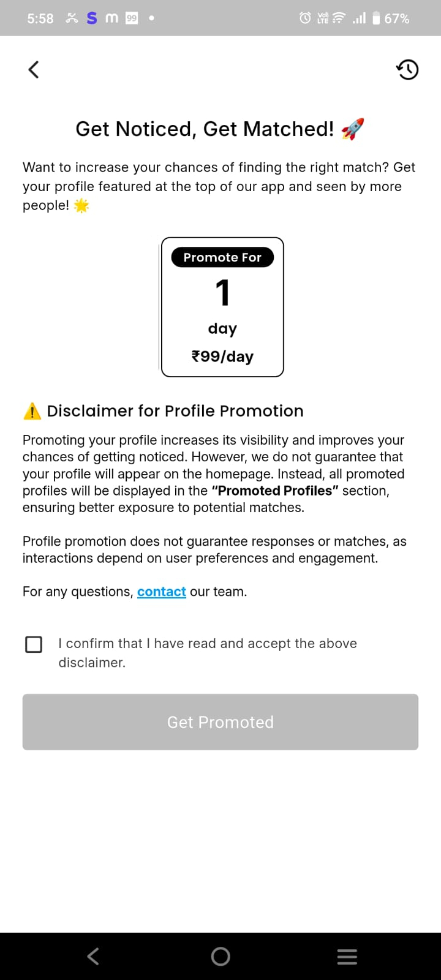Tap the rocket emoji in the heading
Screen dimensions: 441x980
[x=352, y=129]
